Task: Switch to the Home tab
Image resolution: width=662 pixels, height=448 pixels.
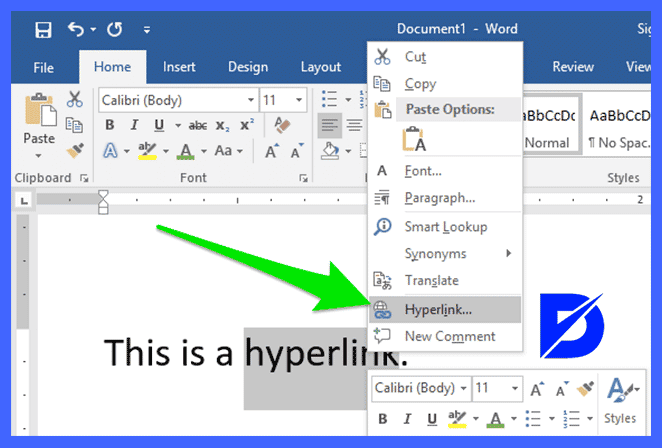Action: [x=112, y=67]
